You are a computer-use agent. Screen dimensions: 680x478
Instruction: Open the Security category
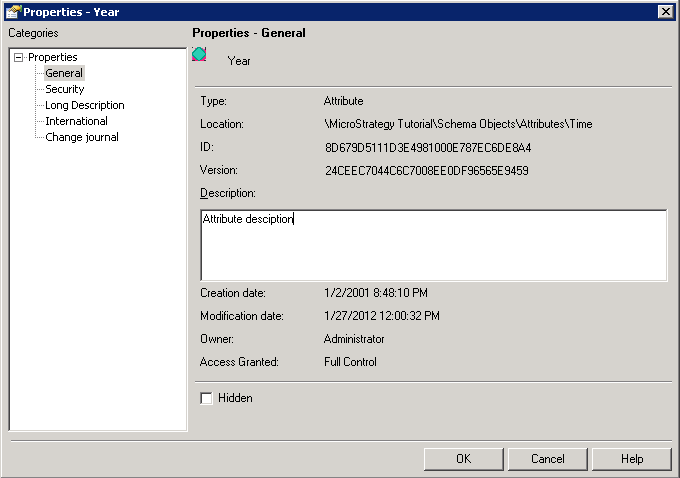click(65, 89)
